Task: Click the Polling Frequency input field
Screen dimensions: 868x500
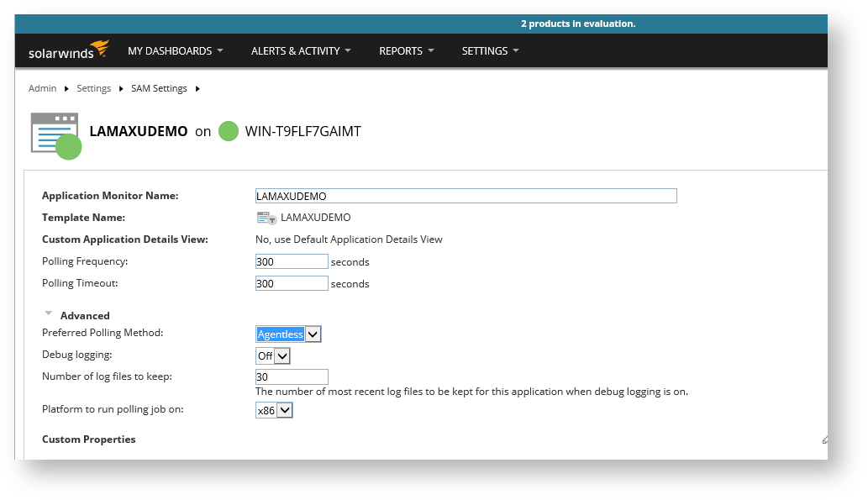Action: point(292,262)
